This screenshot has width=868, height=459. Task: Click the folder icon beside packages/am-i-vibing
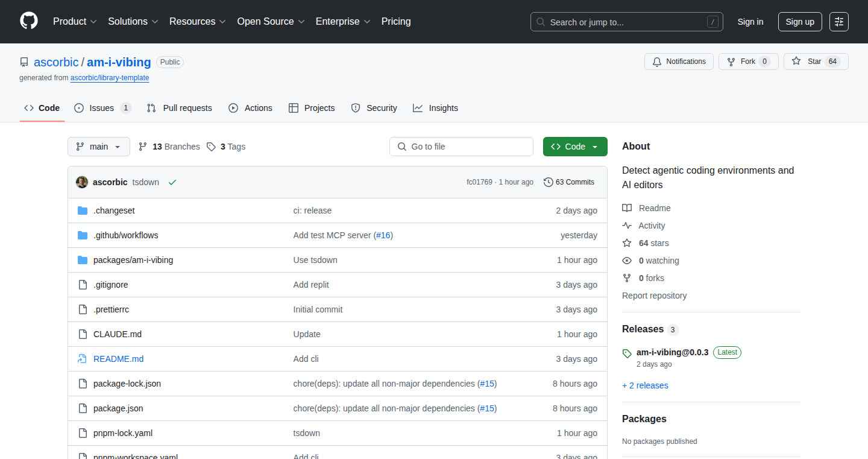(83, 260)
